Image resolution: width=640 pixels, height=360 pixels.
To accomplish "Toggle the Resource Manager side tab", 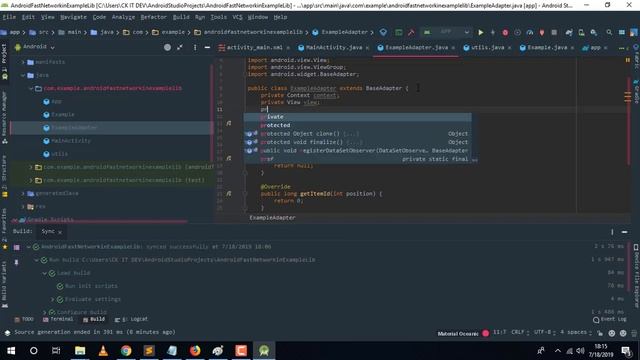I will tap(4, 118).
